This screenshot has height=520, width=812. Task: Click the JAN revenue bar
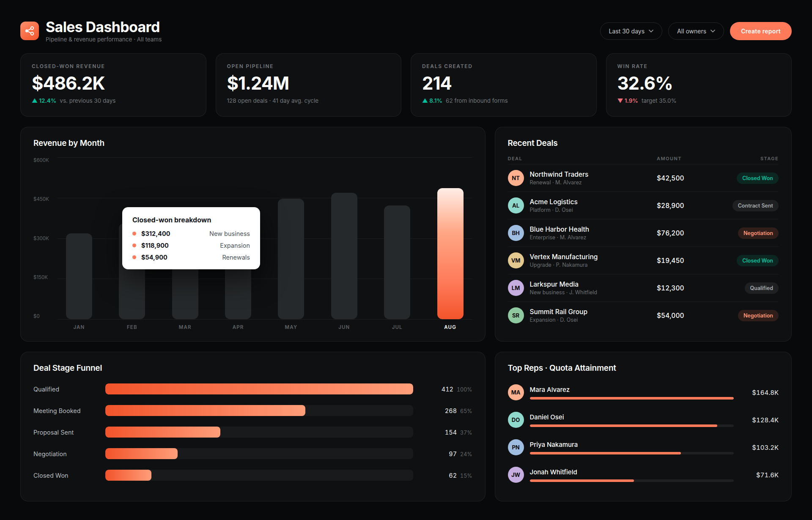pyautogui.click(x=79, y=276)
